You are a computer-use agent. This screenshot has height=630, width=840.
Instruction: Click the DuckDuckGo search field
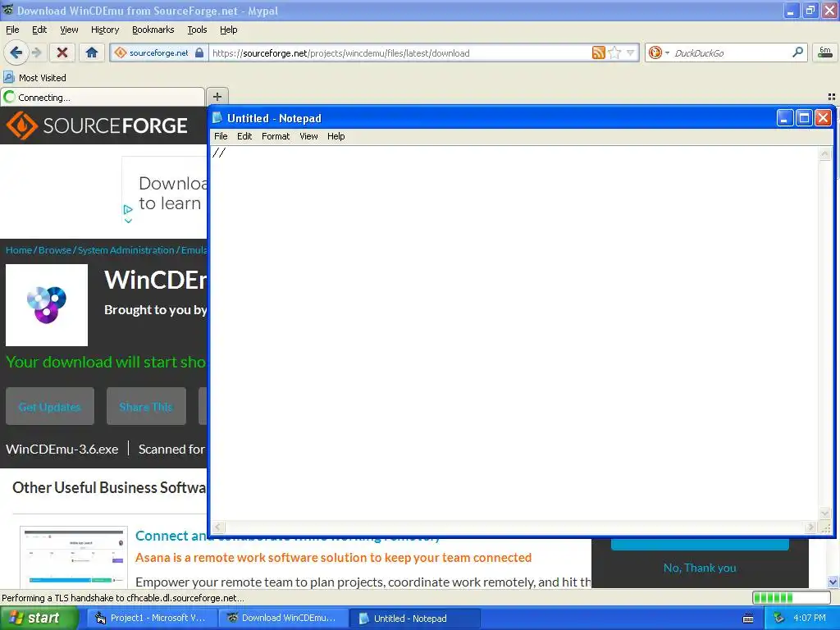tap(731, 53)
